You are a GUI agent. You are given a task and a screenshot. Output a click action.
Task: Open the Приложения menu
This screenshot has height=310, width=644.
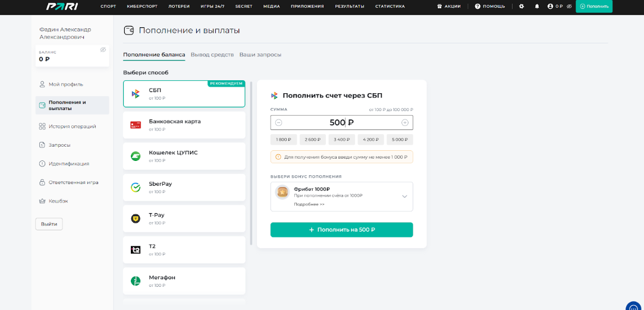tap(307, 6)
